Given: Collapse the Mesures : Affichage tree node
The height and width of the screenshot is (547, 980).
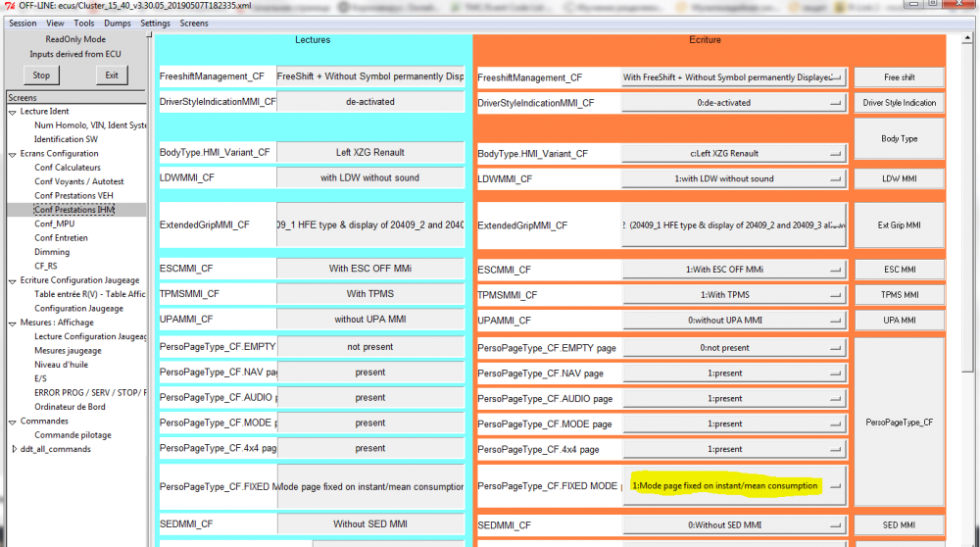Looking at the screenshot, I should [13, 323].
